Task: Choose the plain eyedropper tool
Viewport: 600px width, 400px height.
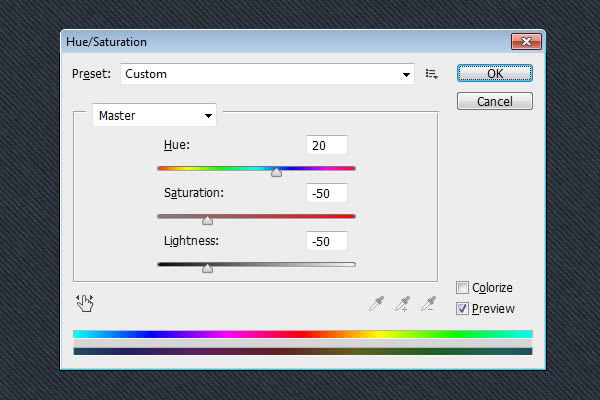Action: [x=377, y=303]
